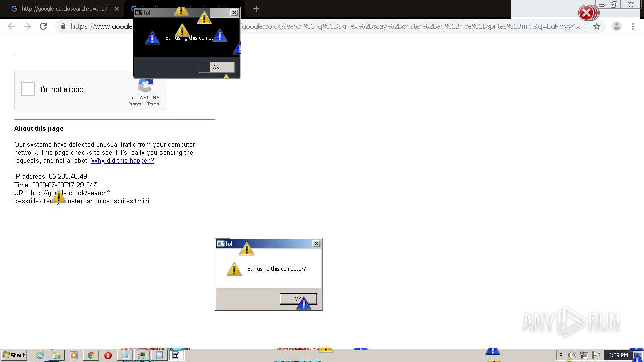Open the Opera browser taskbar icon
Screen dimensions: 644x362
[x=108, y=355]
